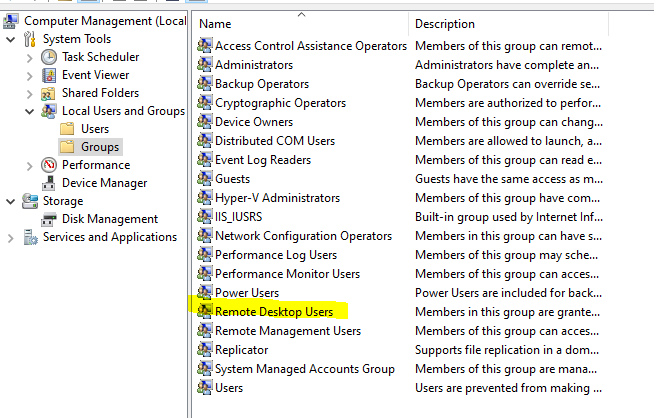This screenshot has width=654, height=418.
Task: Click description 'Built-in group used by Internet Inf'
Action: tap(509, 217)
